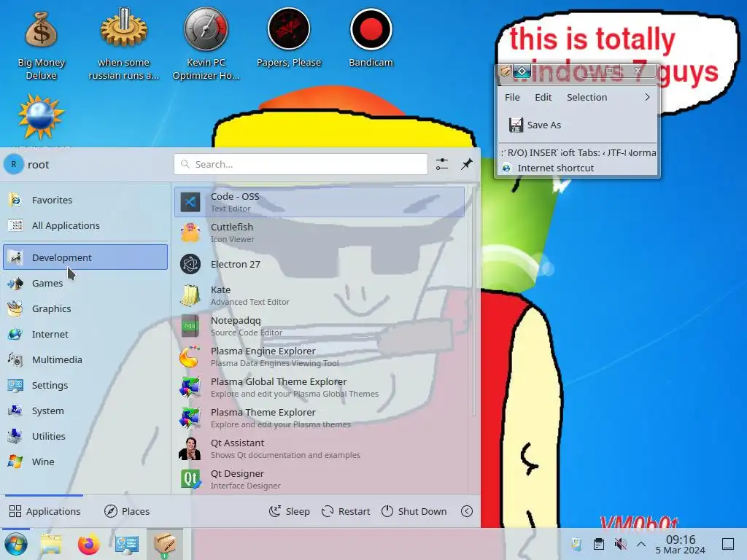Select Graphics category
This screenshot has width=747, height=560.
tap(85, 308)
